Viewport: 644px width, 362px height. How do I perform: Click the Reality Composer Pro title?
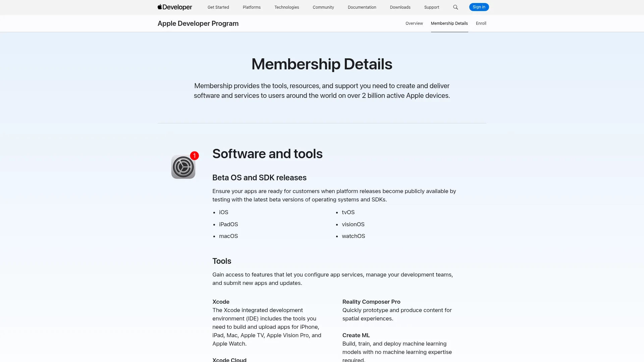click(371, 302)
